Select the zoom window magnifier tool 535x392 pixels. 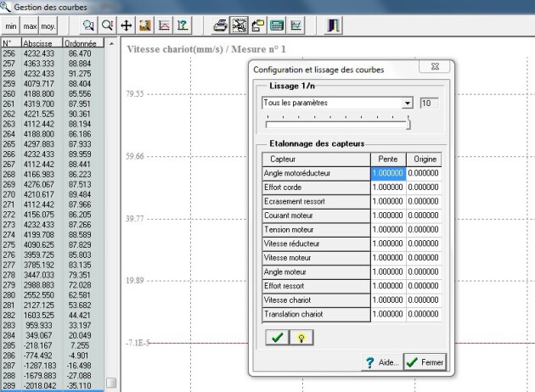point(88,25)
